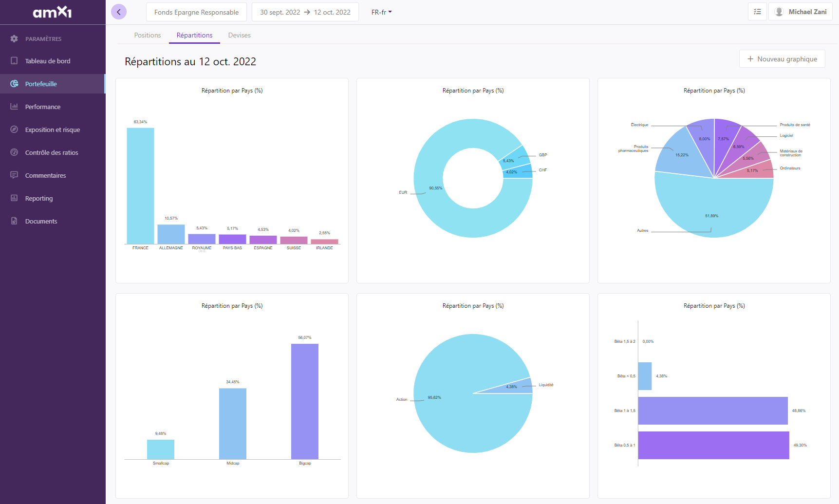Click Produits de santé label in pie
The height and width of the screenshot is (504, 839).
795,125
